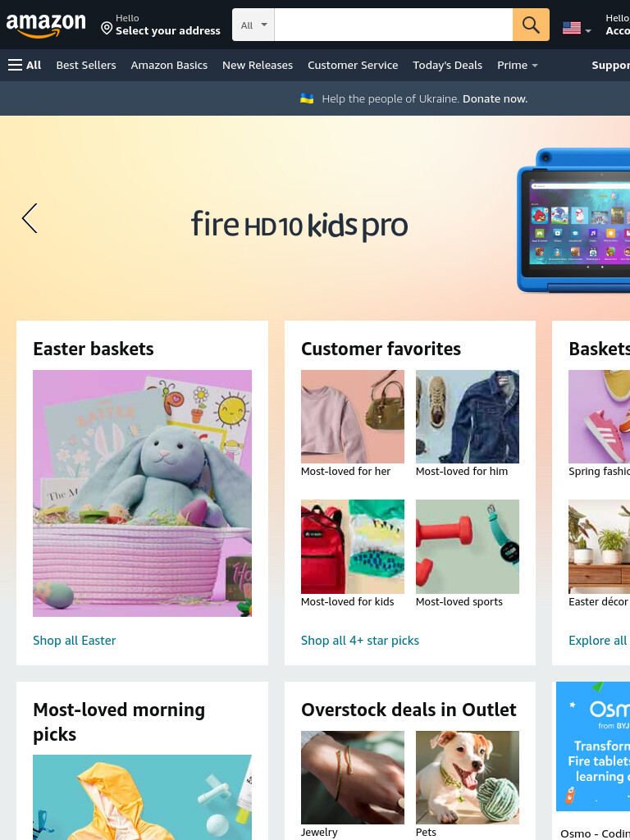
Task: Open the All search category dropdown
Action: pos(253,25)
